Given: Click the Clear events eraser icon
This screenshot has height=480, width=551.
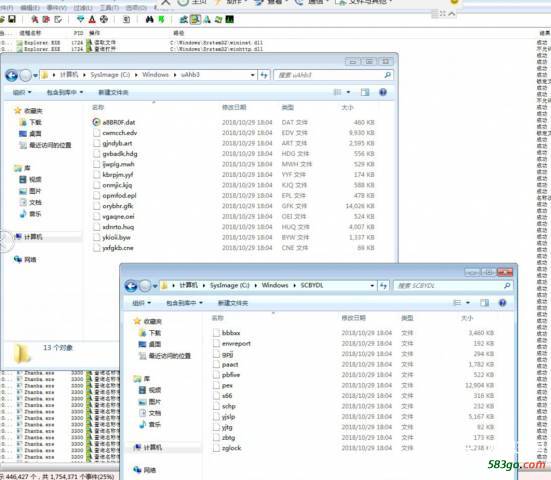Looking at the screenshot, I should [59, 19].
